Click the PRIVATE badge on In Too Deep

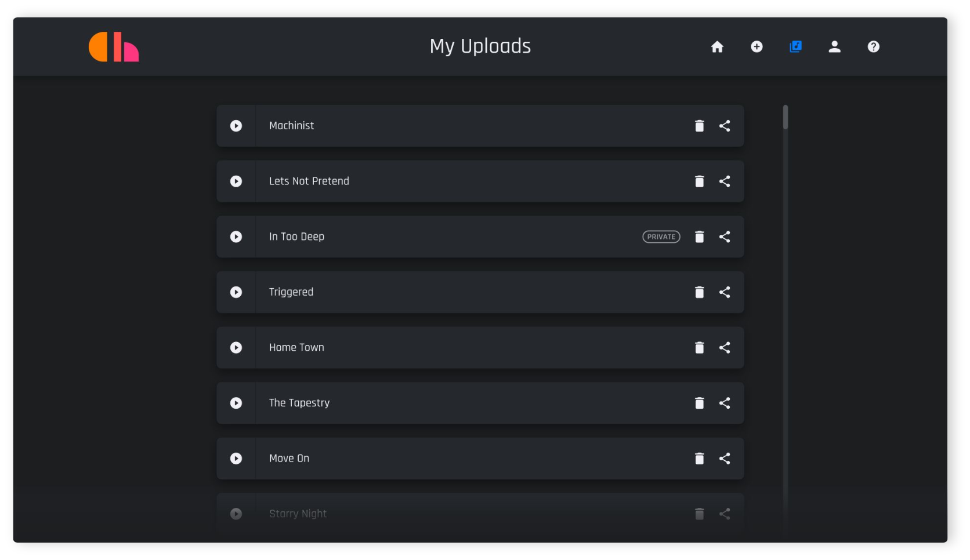click(661, 237)
